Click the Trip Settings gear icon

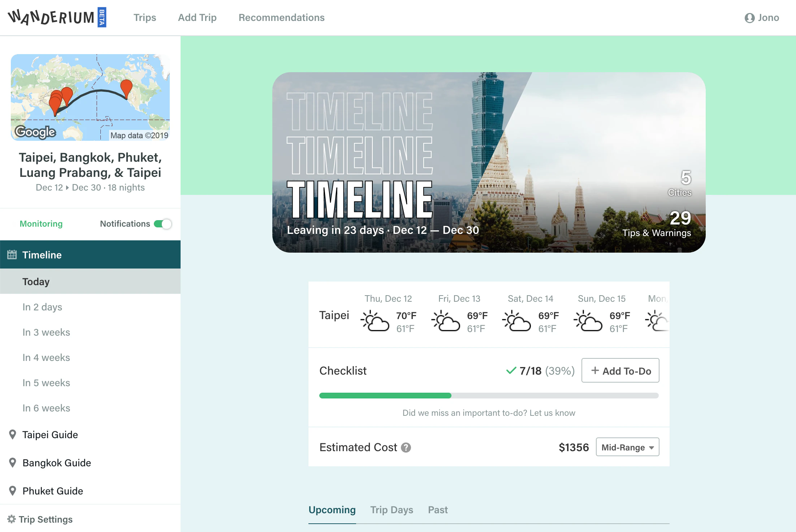(12, 519)
